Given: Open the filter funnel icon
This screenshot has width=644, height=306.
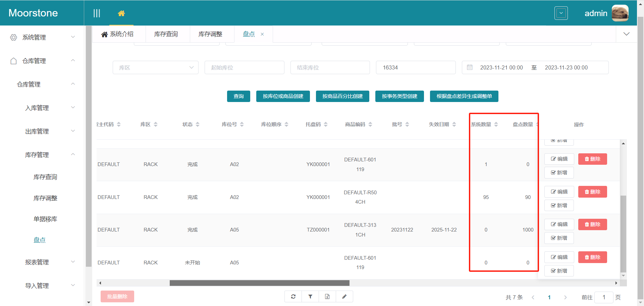Looking at the screenshot, I should pyautogui.click(x=310, y=297).
